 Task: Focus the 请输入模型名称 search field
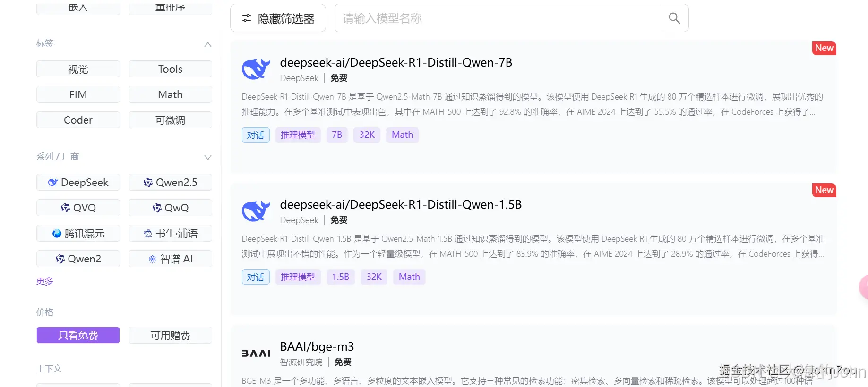coord(498,18)
